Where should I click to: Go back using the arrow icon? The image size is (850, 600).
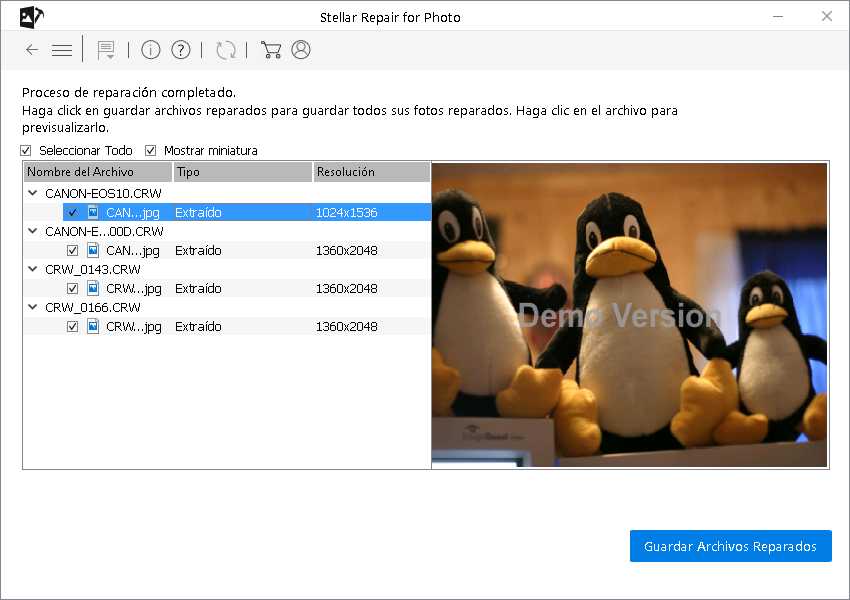[32, 50]
